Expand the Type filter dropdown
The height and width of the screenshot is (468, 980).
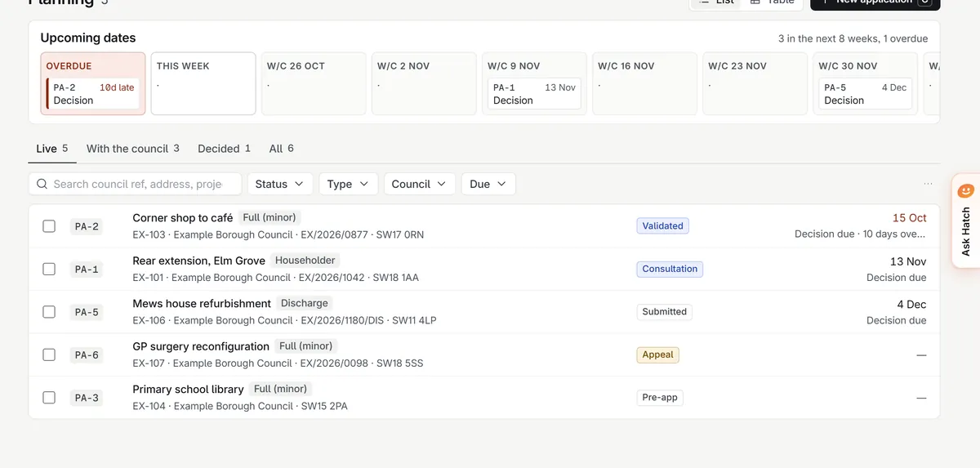coord(348,184)
